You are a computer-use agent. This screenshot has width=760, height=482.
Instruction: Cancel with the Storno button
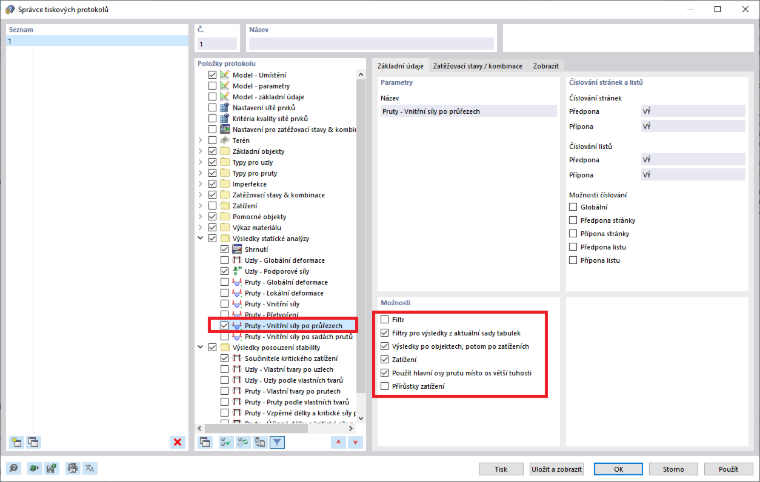[673, 469]
